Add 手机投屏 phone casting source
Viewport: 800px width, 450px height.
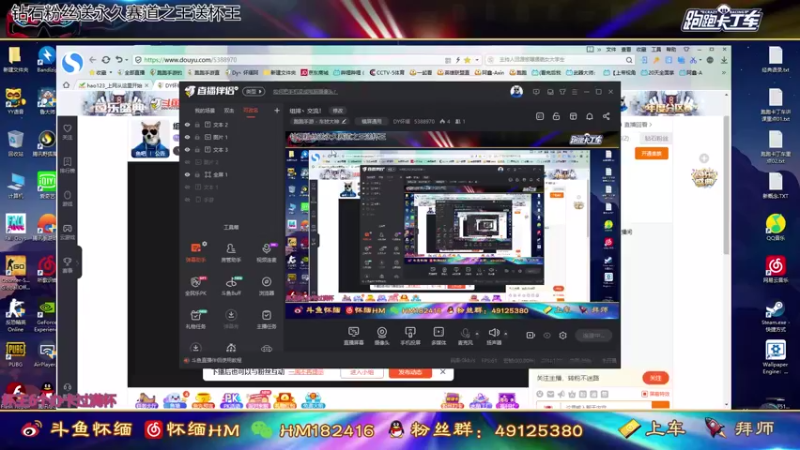pyautogui.click(x=410, y=336)
